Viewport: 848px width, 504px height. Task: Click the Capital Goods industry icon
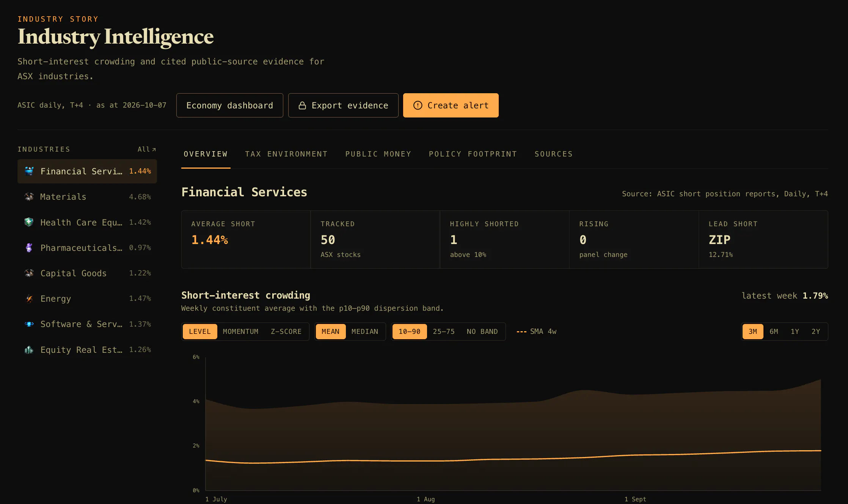(29, 273)
